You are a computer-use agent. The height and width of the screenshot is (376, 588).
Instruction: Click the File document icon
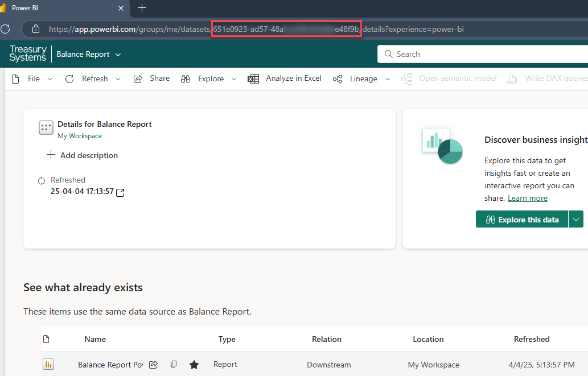[x=15, y=78]
